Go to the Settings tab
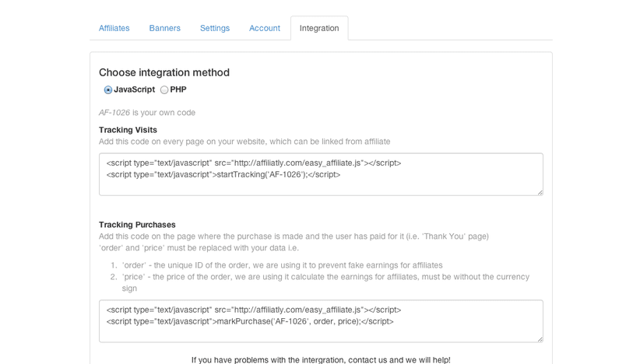The image size is (640, 364). click(x=214, y=28)
